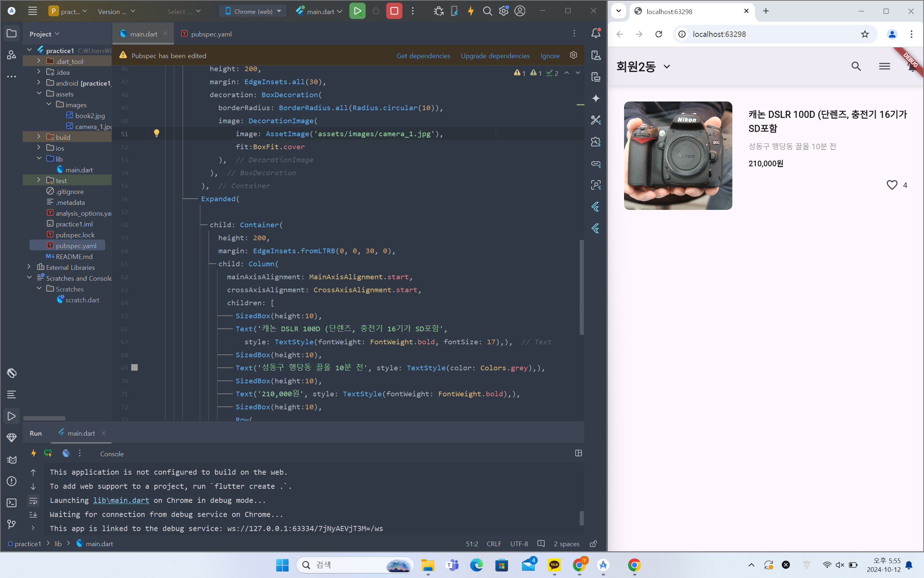Open the Run panel layout settings icon
This screenshot has width=924, height=578.
click(579, 453)
